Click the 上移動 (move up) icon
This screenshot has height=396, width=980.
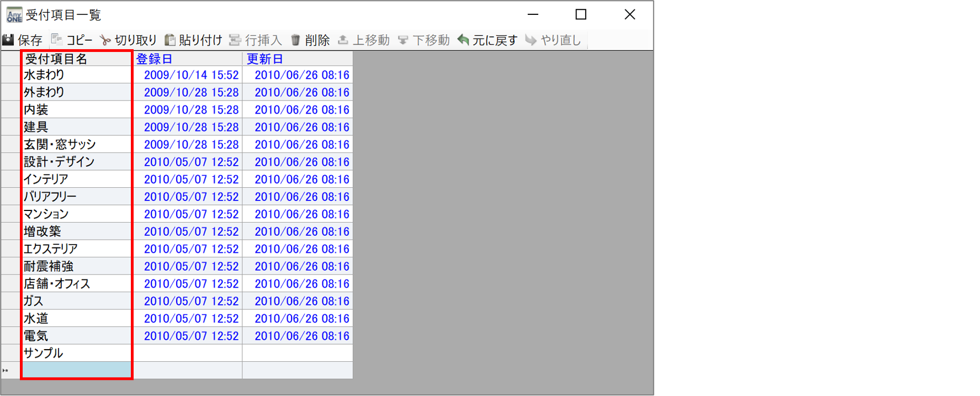click(x=343, y=40)
